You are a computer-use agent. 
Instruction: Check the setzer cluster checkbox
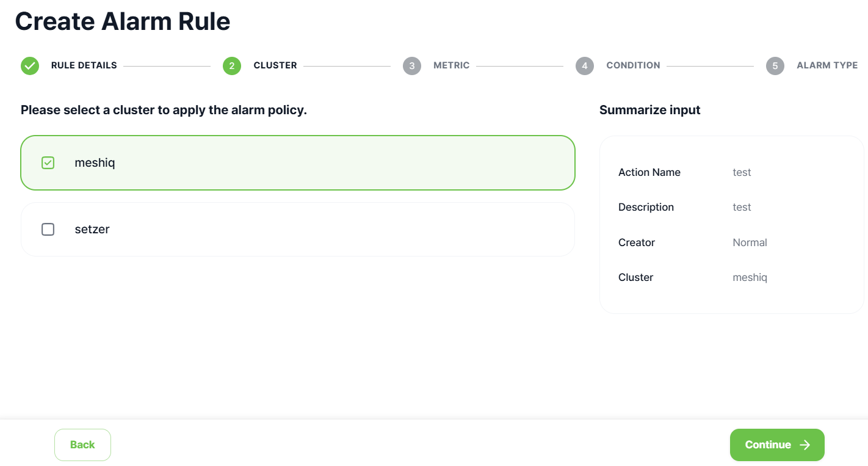click(x=48, y=229)
